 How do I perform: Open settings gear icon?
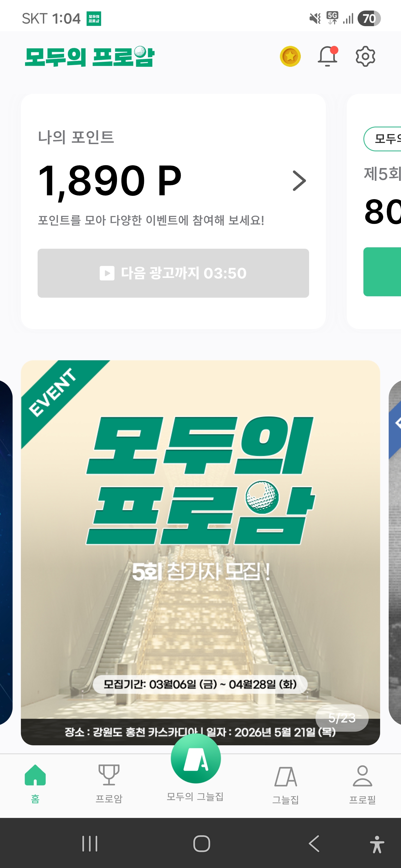365,56
